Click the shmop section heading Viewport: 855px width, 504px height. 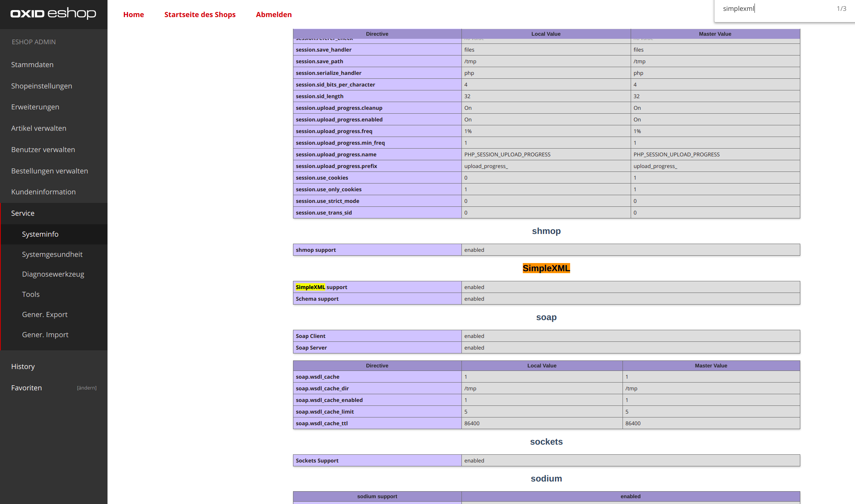tap(546, 231)
